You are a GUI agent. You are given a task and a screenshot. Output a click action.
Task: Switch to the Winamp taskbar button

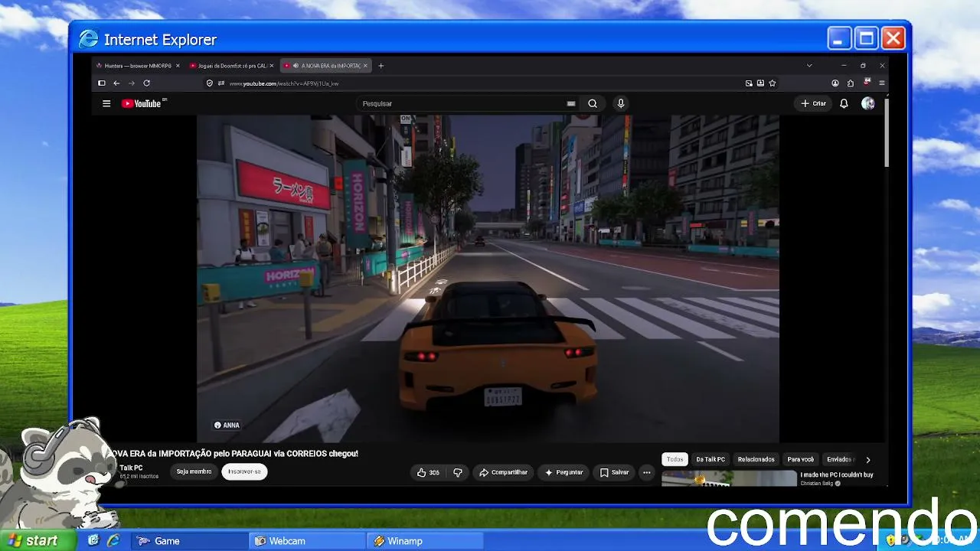tap(425, 541)
